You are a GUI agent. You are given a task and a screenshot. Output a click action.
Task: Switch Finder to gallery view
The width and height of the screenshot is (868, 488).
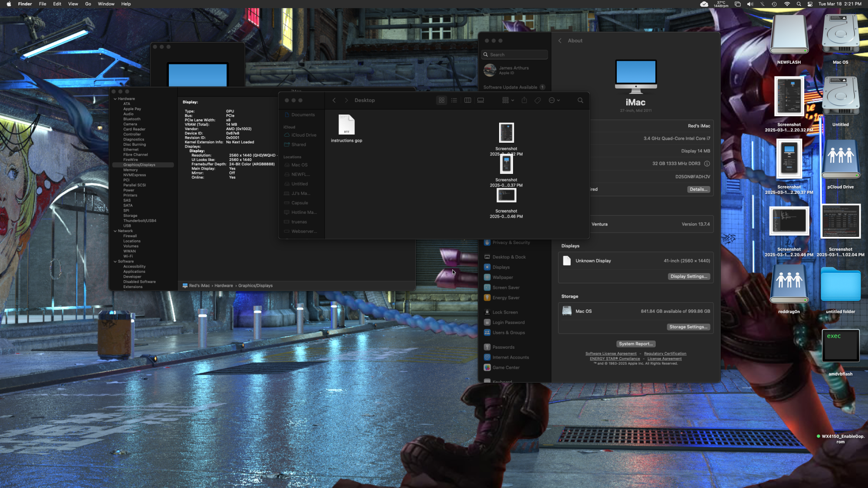(x=480, y=100)
